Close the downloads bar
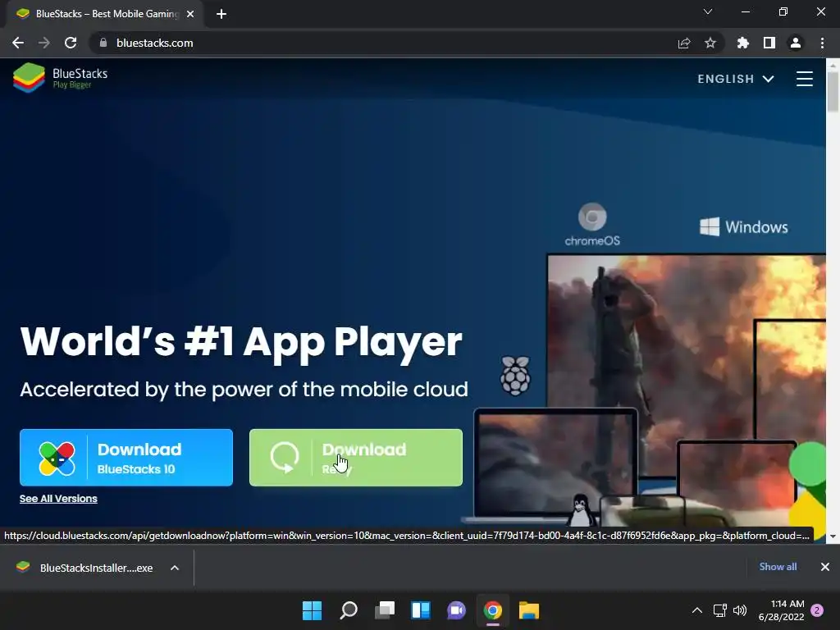 825,567
